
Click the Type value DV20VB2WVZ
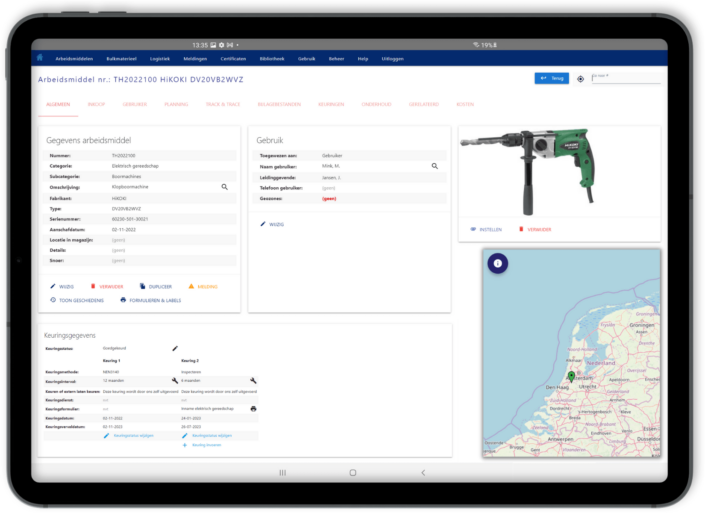pyautogui.click(x=126, y=209)
